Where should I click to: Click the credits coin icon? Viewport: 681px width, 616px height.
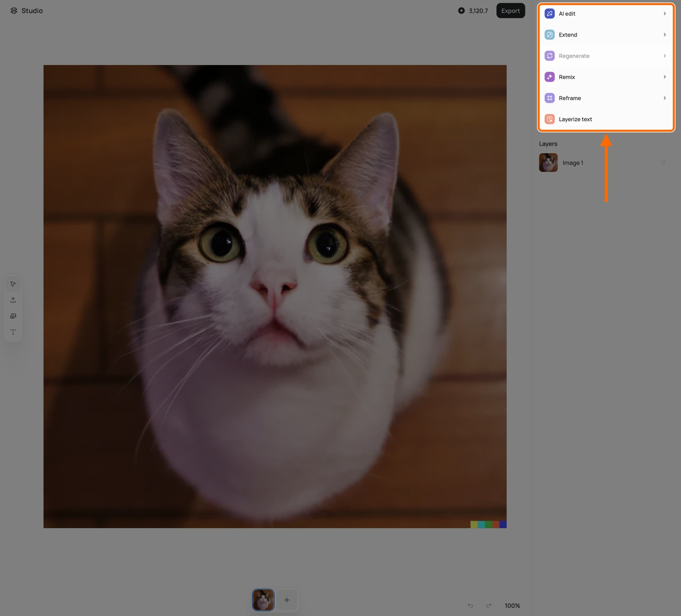coord(461,11)
